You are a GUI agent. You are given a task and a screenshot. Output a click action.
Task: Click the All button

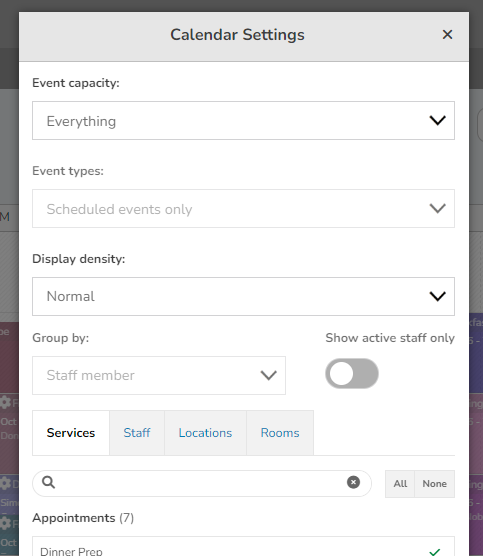point(400,484)
